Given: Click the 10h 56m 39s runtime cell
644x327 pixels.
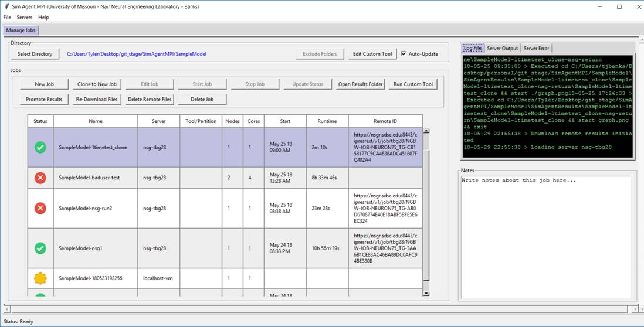Looking at the screenshot, I should 327,248.
